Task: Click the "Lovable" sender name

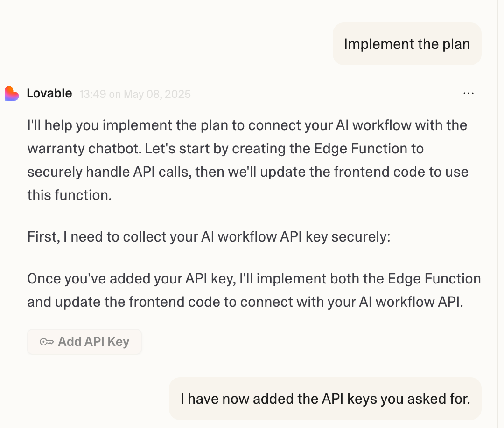Action: 49,93
